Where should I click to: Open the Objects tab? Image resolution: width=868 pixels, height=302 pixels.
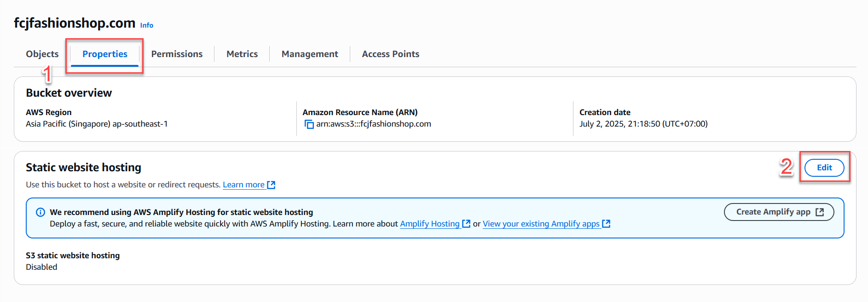coord(42,54)
